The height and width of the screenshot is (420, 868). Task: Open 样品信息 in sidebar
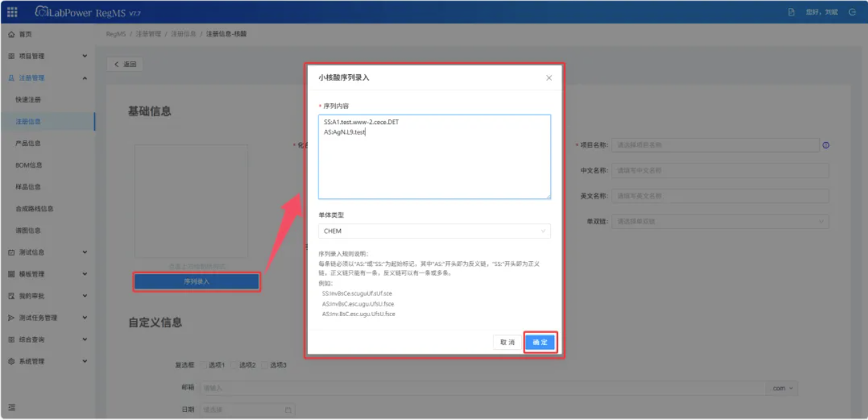click(x=28, y=187)
